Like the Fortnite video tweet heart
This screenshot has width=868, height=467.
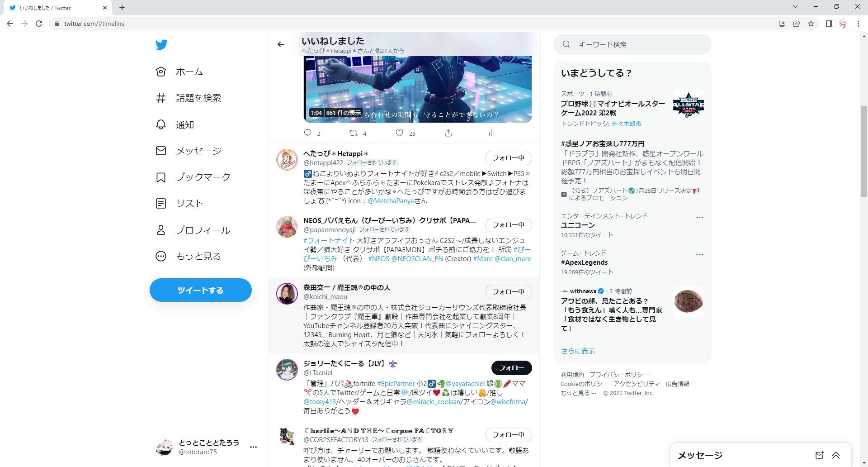point(400,133)
